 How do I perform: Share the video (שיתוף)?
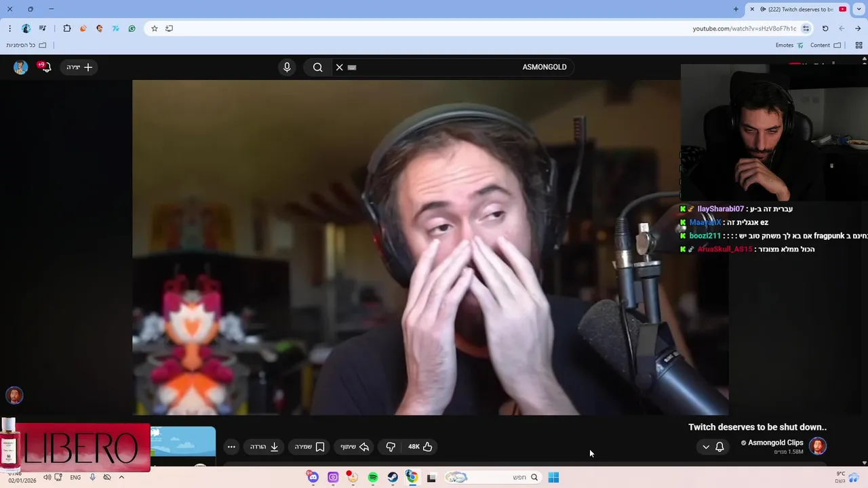point(355,447)
